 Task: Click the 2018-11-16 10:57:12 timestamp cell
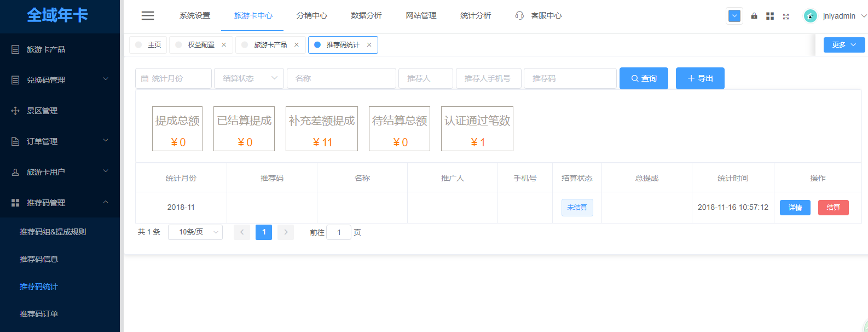733,208
